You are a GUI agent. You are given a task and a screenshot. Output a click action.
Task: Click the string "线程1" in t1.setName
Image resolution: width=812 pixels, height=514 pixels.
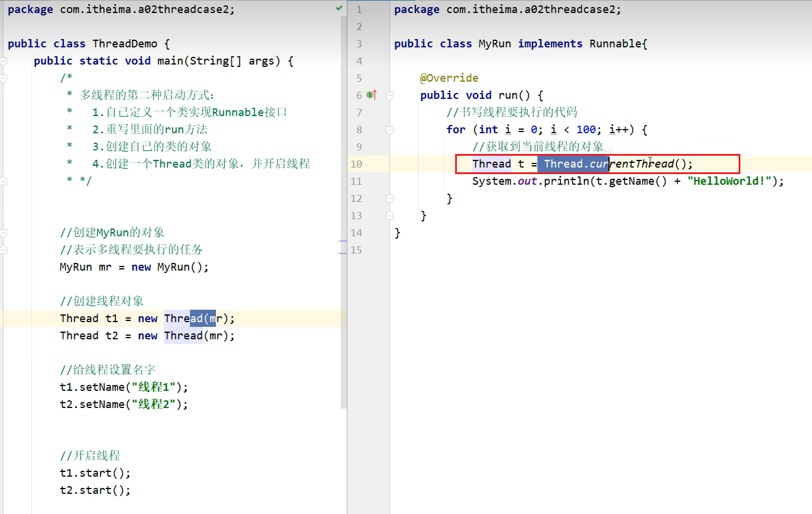coord(153,387)
